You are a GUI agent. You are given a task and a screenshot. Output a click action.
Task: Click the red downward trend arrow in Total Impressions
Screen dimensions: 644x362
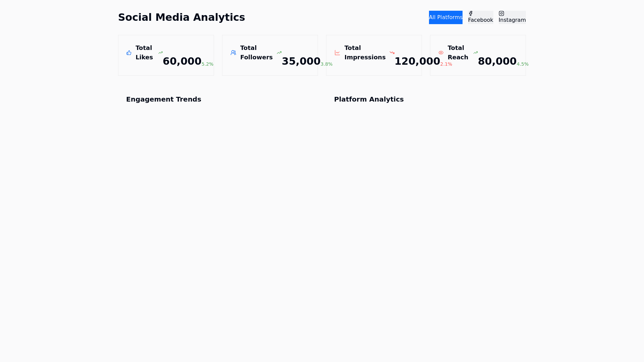(392, 53)
